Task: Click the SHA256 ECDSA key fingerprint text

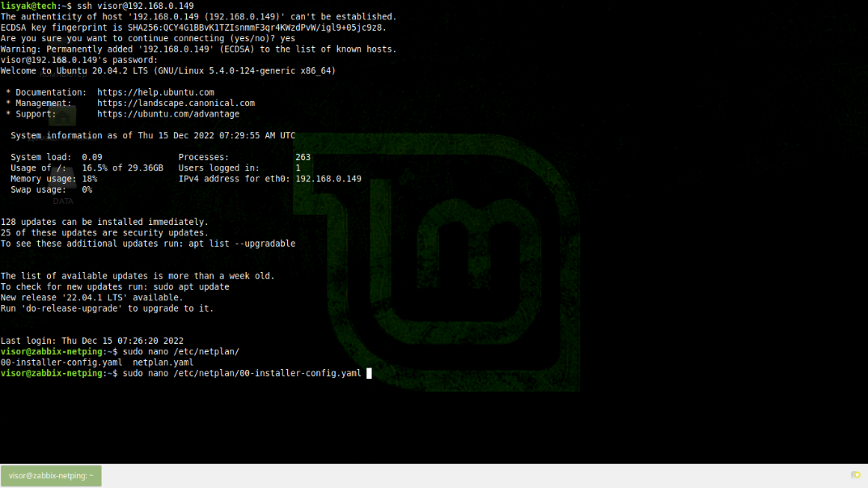Action: (x=256, y=28)
